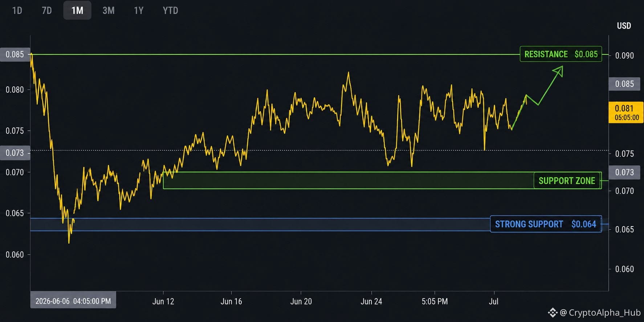This screenshot has height=322, width=644.
Task: Select the Jun 20 date label
Action: click(301, 301)
